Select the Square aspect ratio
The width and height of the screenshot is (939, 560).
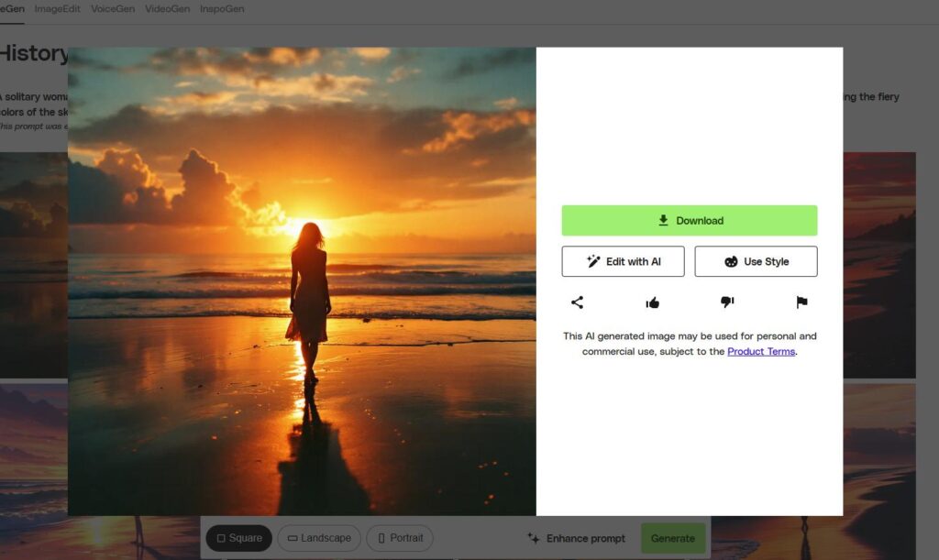[238, 538]
